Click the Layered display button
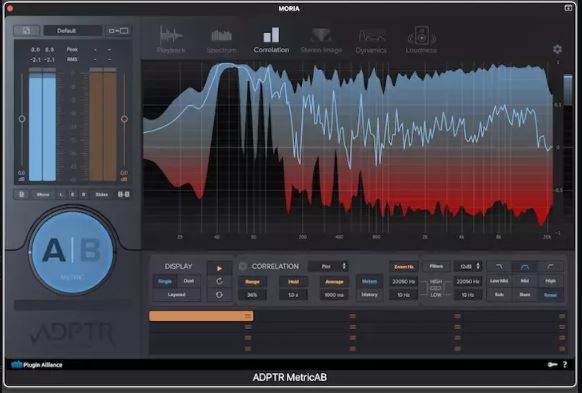This screenshot has height=393, width=582. point(176,295)
